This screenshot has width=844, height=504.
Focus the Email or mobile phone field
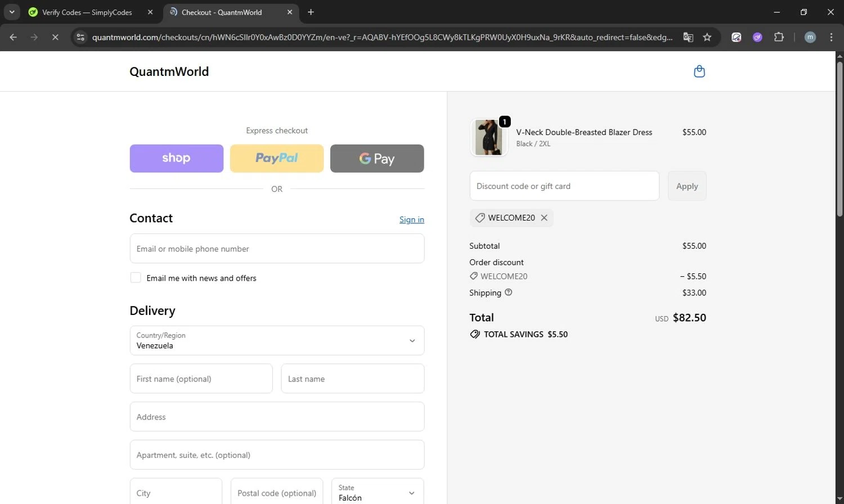click(277, 248)
